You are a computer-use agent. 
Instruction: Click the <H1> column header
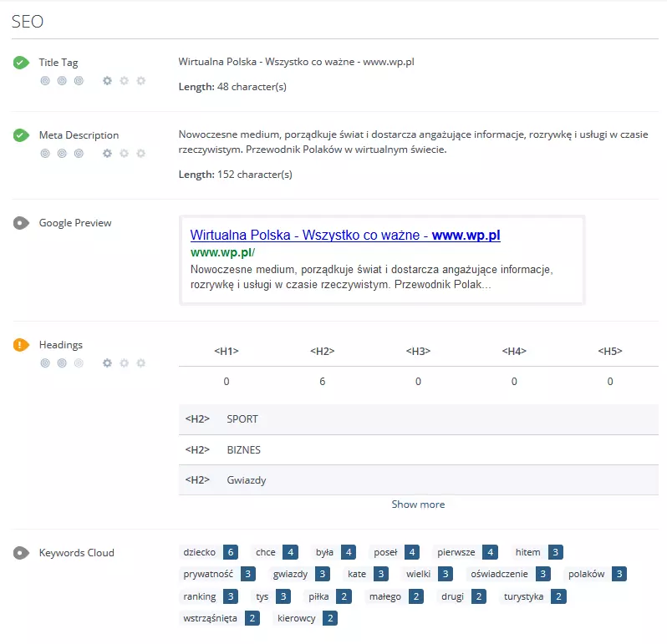pyautogui.click(x=227, y=351)
